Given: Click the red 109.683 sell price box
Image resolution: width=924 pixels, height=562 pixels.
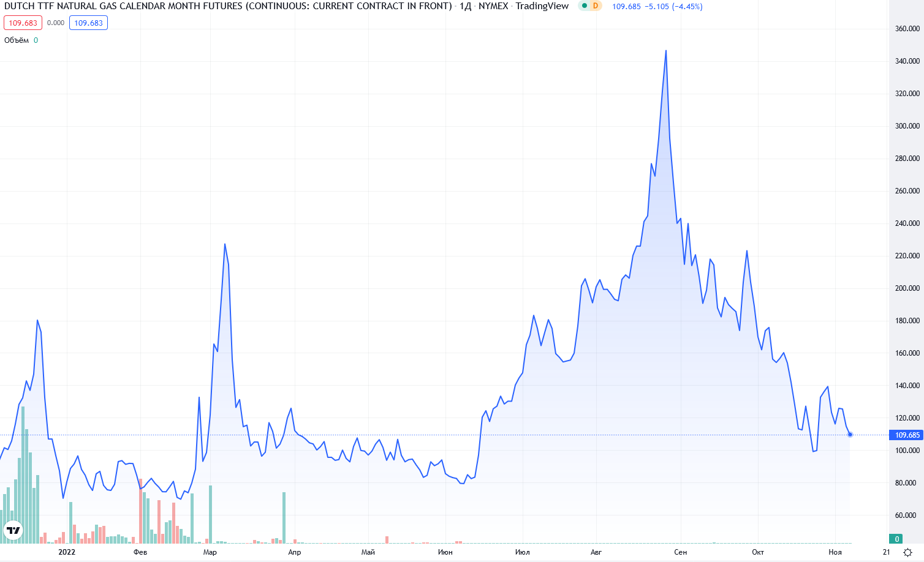Looking at the screenshot, I should coord(23,23).
